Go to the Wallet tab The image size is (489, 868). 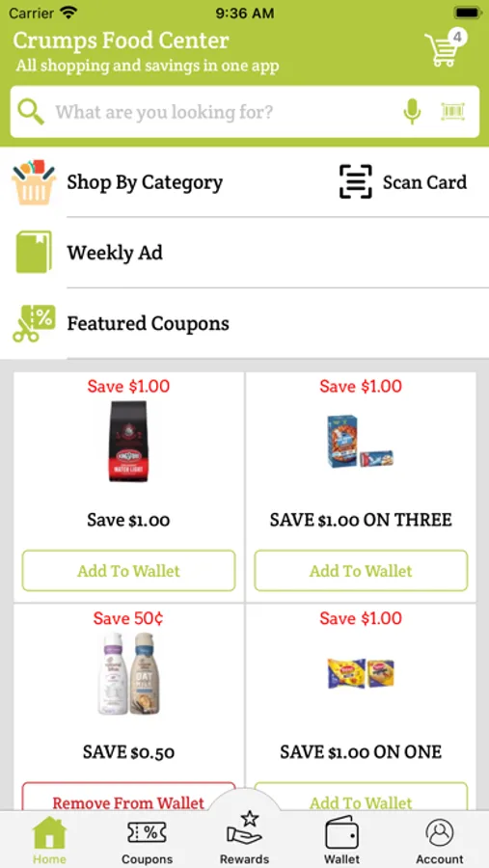pos(341,840)
